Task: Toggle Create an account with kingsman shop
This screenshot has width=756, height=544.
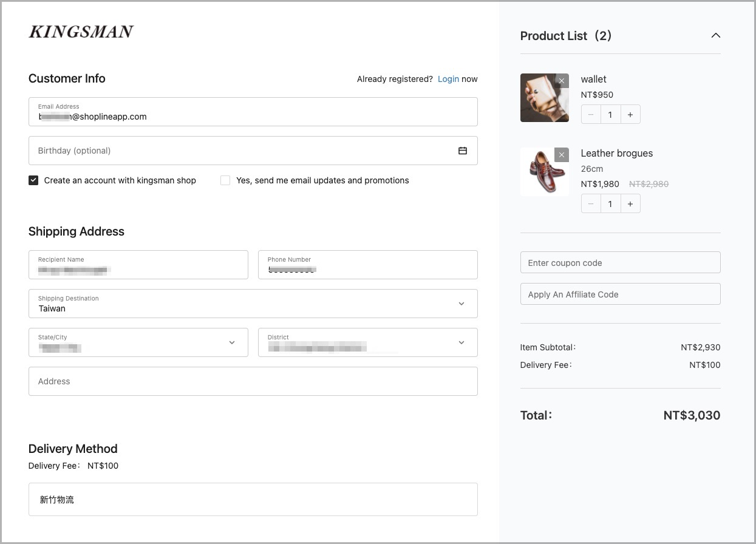Action: coord(33,180)
